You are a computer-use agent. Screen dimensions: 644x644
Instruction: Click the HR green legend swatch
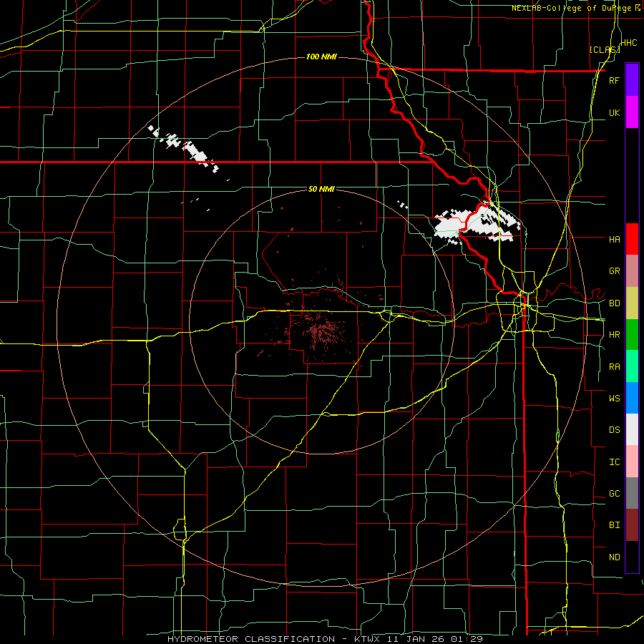(632, 334)
